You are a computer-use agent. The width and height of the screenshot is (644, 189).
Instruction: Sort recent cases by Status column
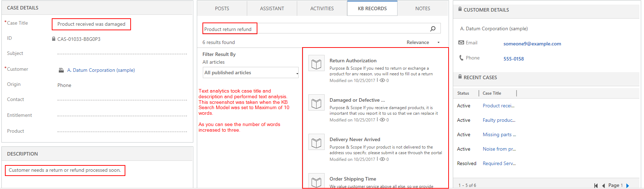click(463, 93)
